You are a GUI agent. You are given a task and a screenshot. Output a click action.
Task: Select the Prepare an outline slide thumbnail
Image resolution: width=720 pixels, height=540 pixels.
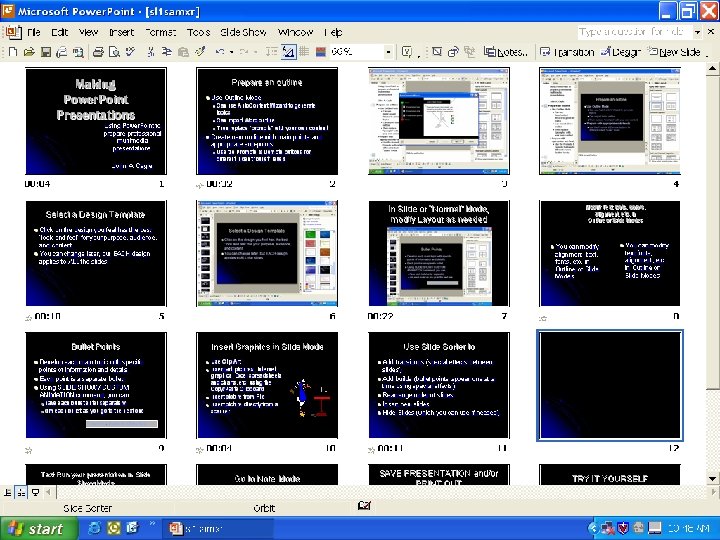tap(267, 121)
